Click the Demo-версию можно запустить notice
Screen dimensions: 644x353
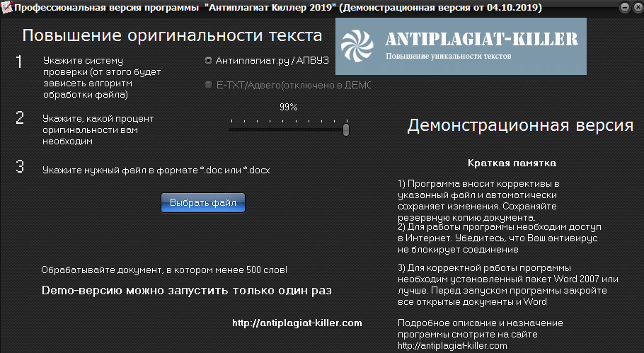point(187,291)
